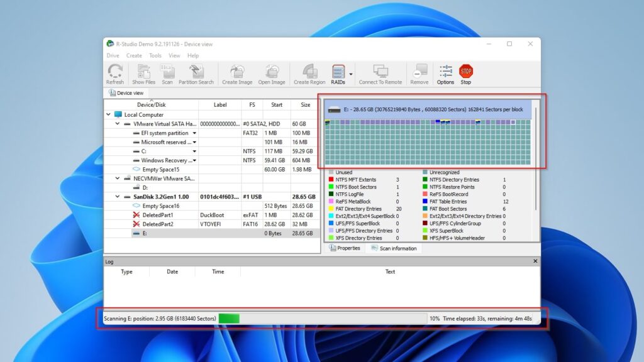This screenshot has width=644, height=362.
Task: Click the Remove toolbar icon
Action: (x=419, y=74)
